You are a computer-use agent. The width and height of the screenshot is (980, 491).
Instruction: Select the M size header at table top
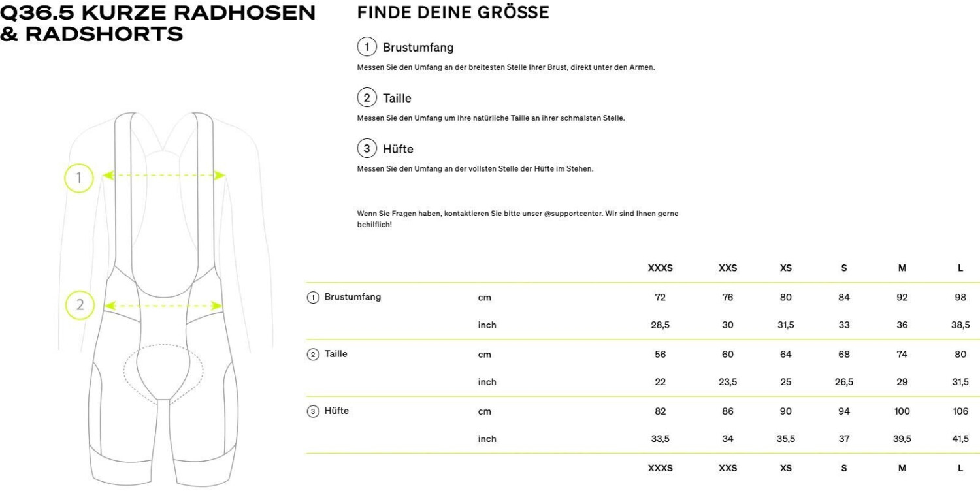point(902,268)
